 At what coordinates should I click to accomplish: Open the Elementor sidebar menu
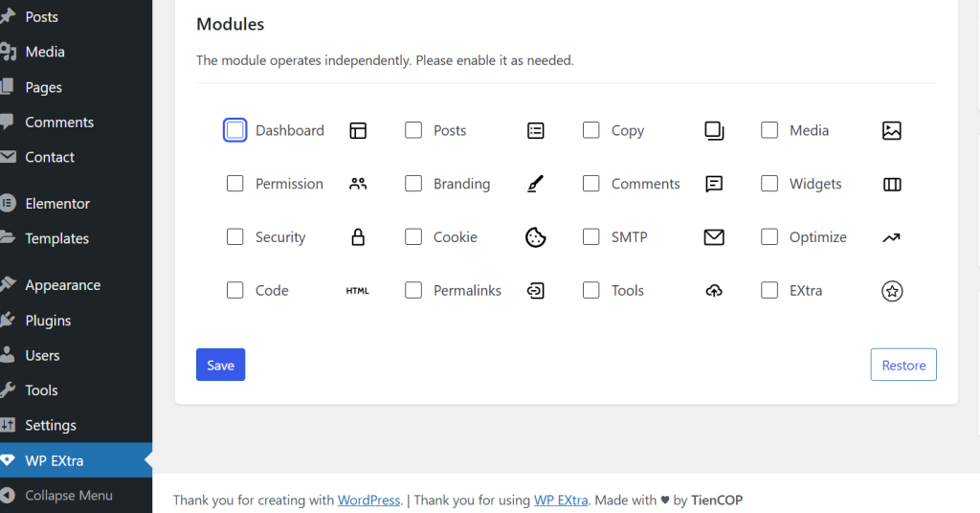point(57,204)
